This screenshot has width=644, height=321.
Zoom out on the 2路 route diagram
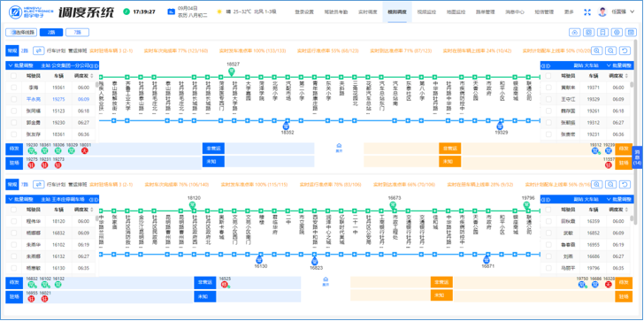point(610,50)
